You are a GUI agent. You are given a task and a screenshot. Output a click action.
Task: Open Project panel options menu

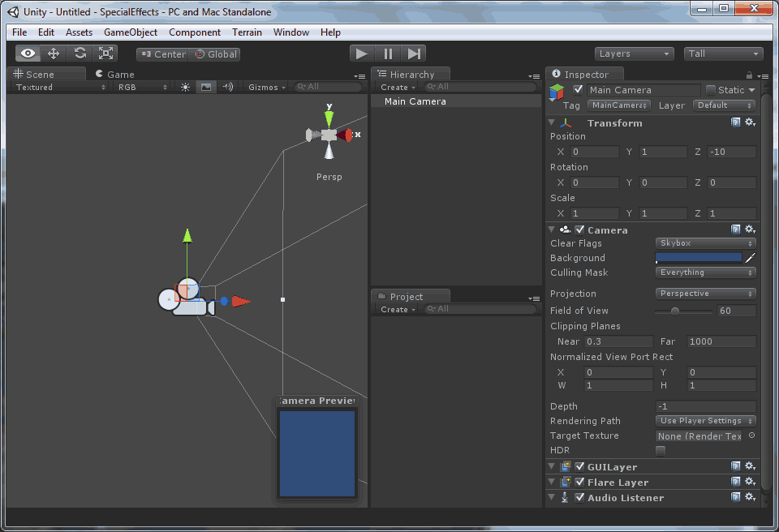tap(534, 298)
